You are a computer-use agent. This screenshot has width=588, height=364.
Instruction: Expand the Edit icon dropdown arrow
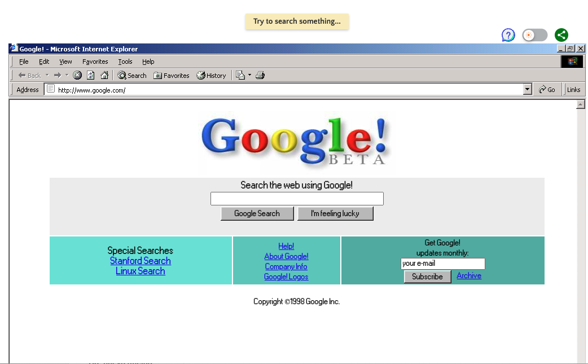250,76
